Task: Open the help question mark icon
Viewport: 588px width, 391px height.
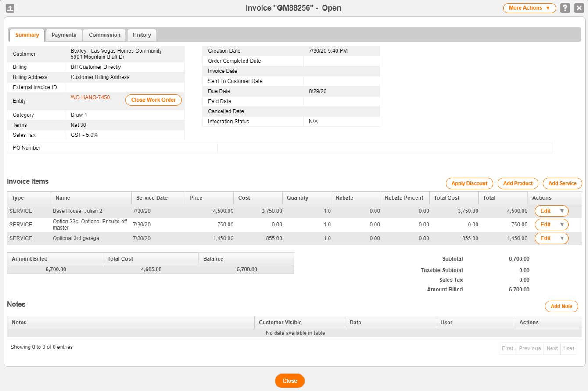Action: (565, 7)
